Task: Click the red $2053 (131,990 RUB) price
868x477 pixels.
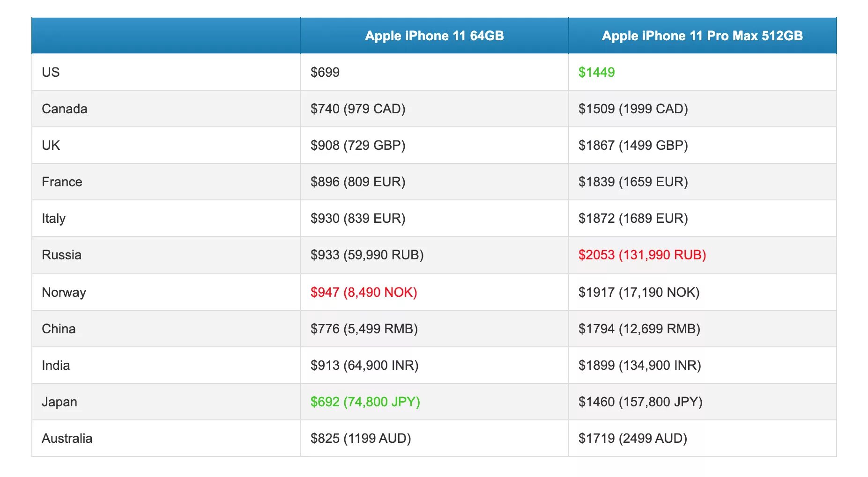Action: tap(641, 255)
